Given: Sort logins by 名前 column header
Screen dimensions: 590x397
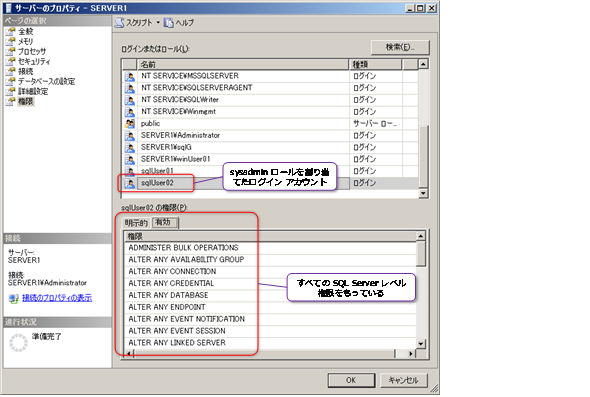Looking at the screenshot, I should pyautogui.click(x=243, y=64).
